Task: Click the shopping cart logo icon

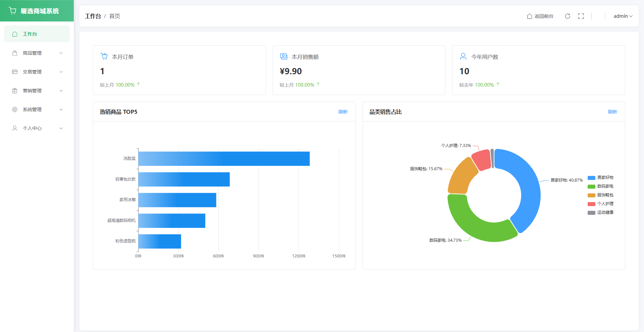Action: coord(13,11)
